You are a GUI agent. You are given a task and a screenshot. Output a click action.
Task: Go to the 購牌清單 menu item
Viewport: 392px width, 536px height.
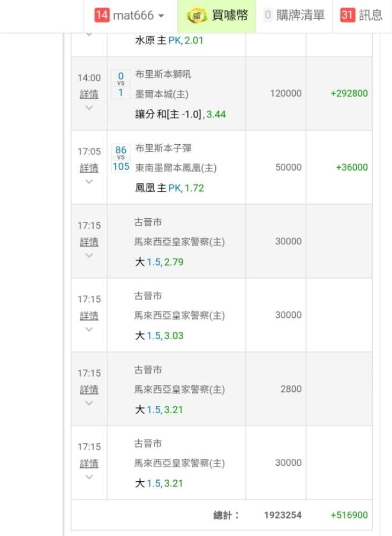coord(300,16)
